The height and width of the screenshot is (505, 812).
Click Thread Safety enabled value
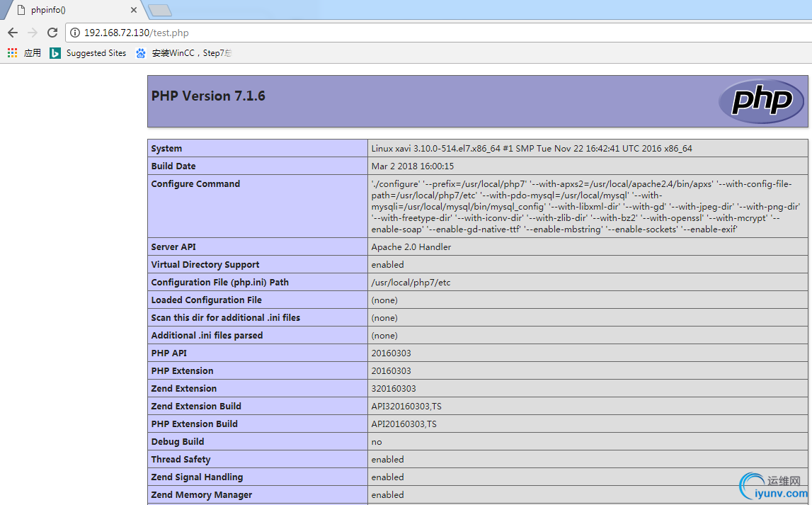(387, 459)
